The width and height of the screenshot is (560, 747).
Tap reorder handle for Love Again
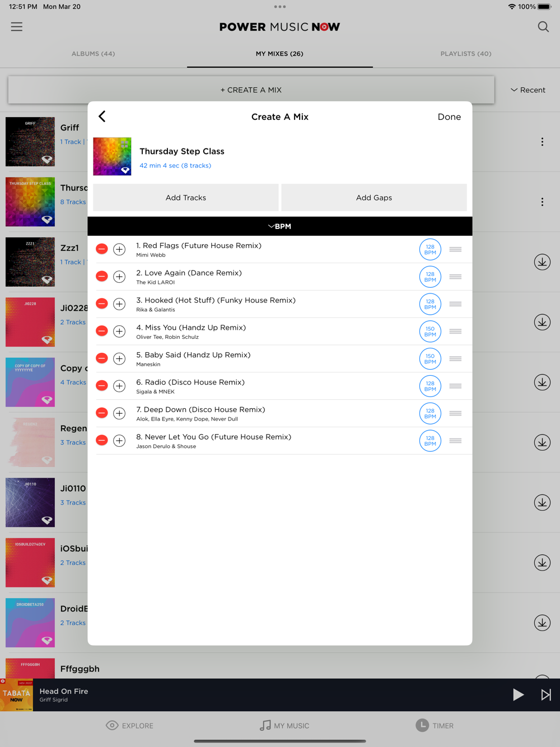455,277
